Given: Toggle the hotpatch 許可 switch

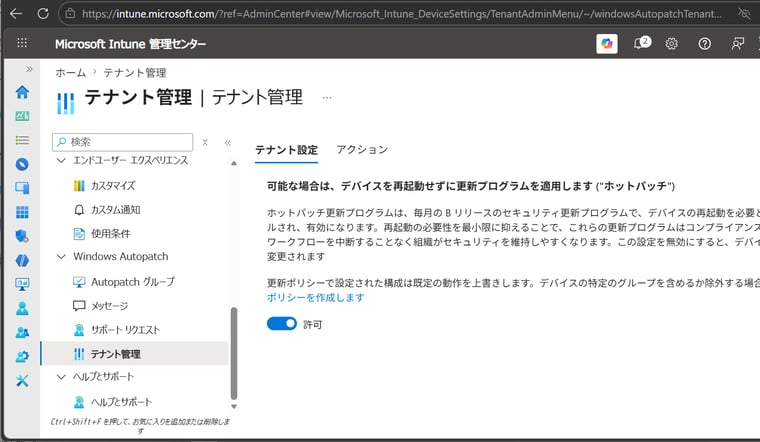Looking at the screenshot, I should (282, 324).
